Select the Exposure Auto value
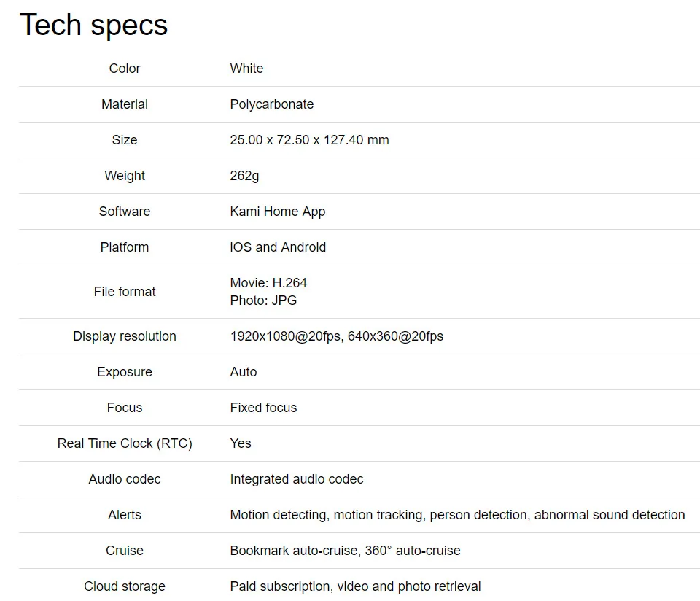This screenshot has width=700, height=601. (x=244, y=372)
